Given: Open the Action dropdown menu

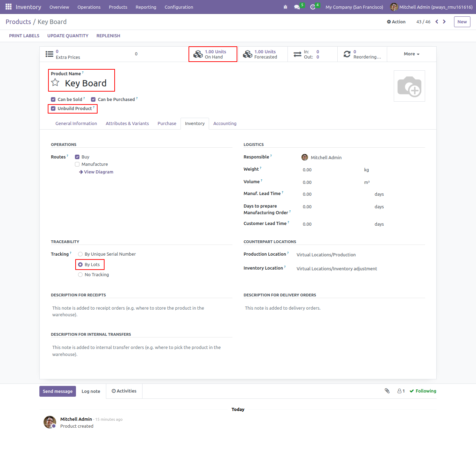Looking at the screenshot, I should pyautogui.click(x=396, y=22).
